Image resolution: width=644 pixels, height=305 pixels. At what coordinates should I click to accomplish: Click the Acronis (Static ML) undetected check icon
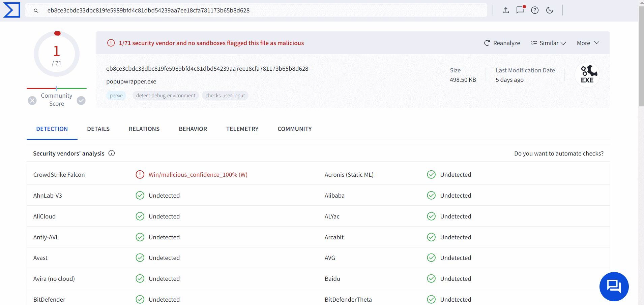[x=431, y=174]
